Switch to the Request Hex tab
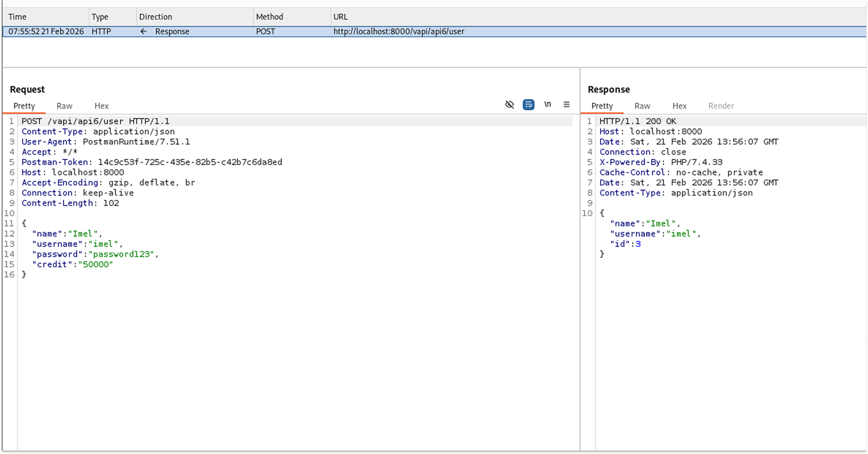The image size is (868, 454). [x=101, y=106]
